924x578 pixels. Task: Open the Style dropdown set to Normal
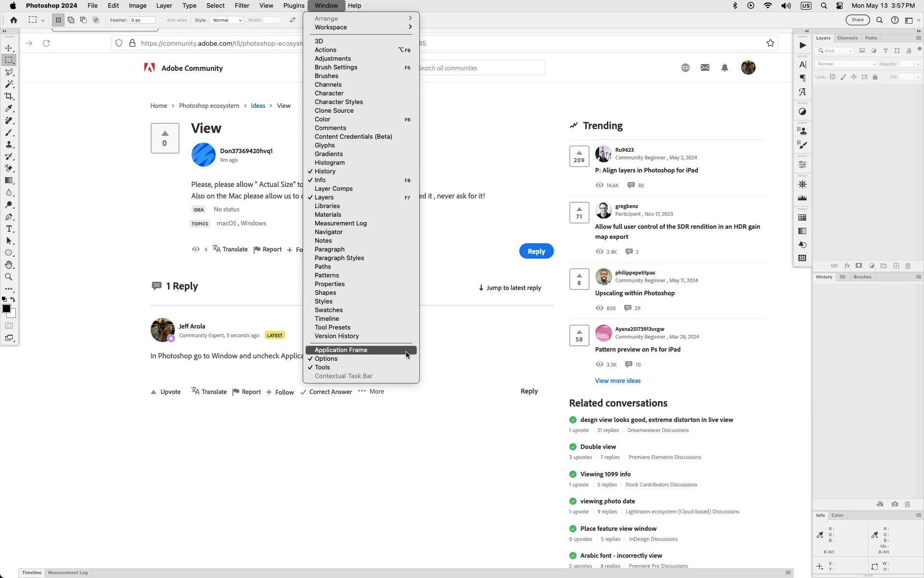226,20
